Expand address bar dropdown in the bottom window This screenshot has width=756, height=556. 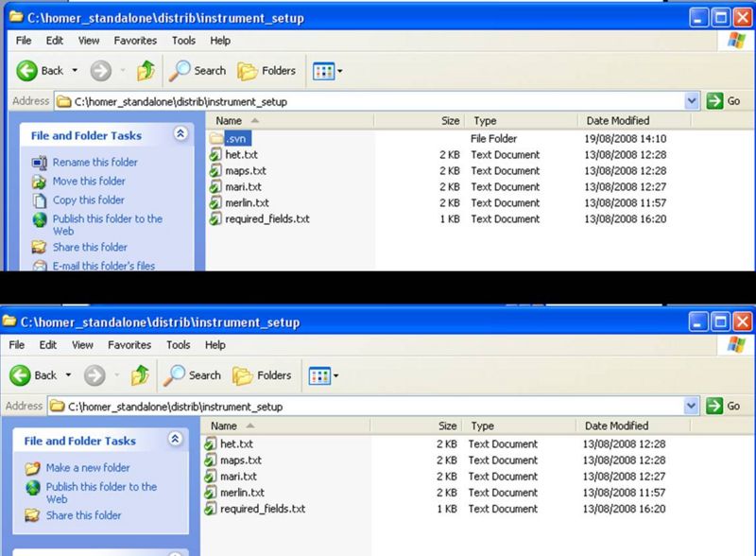tap(691, 407)
